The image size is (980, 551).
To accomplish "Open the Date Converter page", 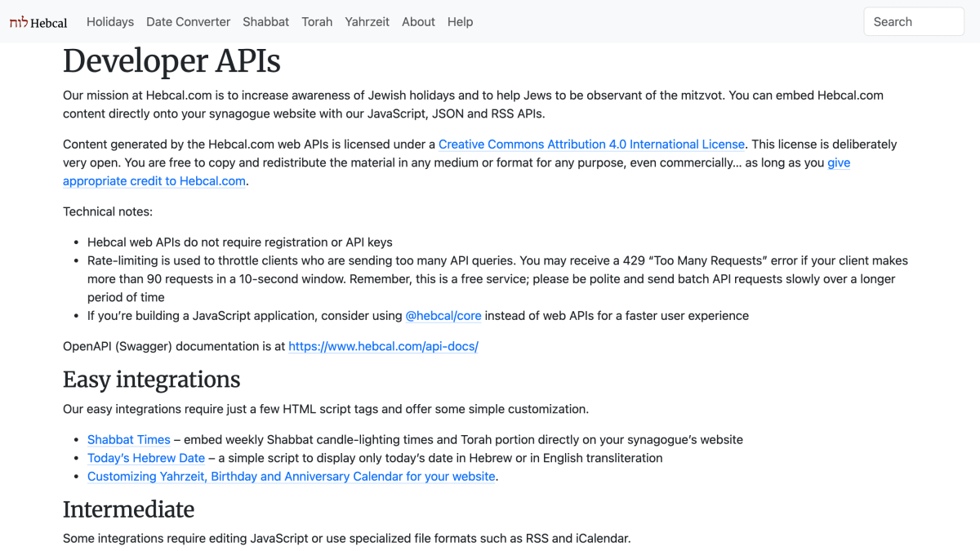I will [189, 22].
